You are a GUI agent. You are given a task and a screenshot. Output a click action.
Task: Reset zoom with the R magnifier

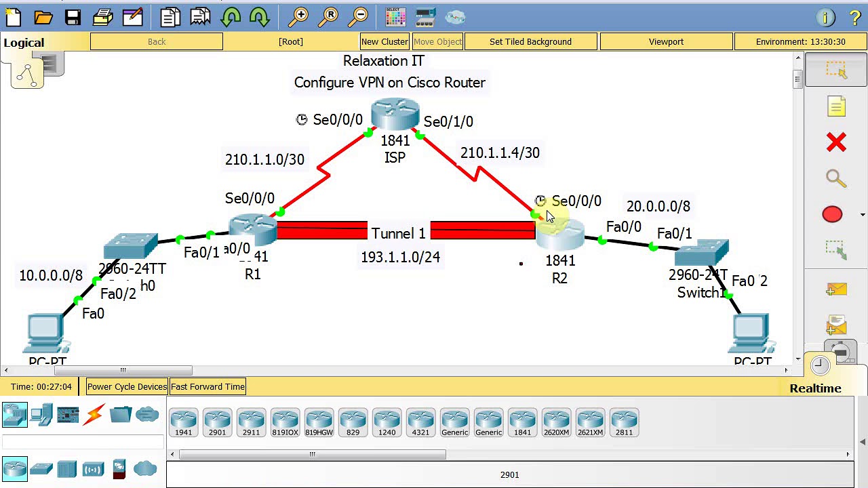pyautogui.click(x=329, y=17)
